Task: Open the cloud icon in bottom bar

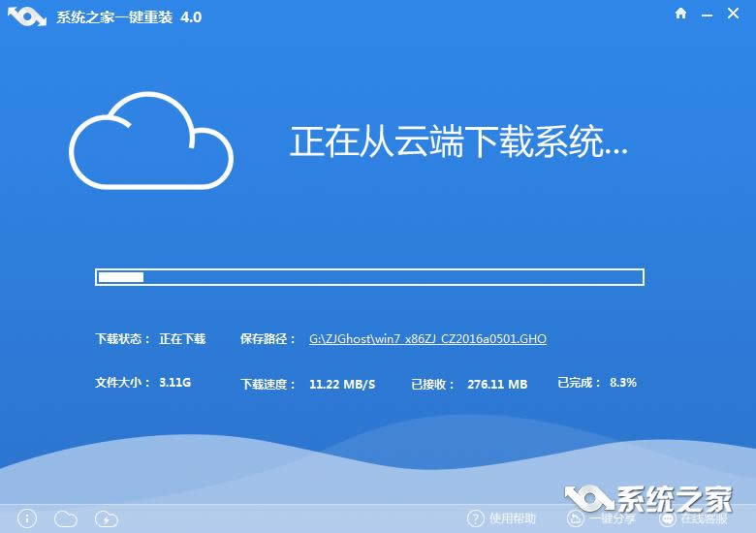Action: coord(66,519)
